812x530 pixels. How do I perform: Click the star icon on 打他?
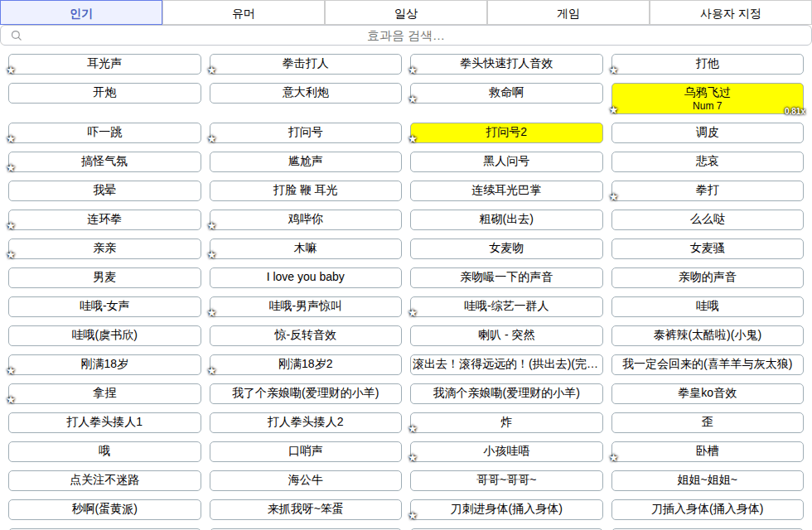click(x=614, y=70)
